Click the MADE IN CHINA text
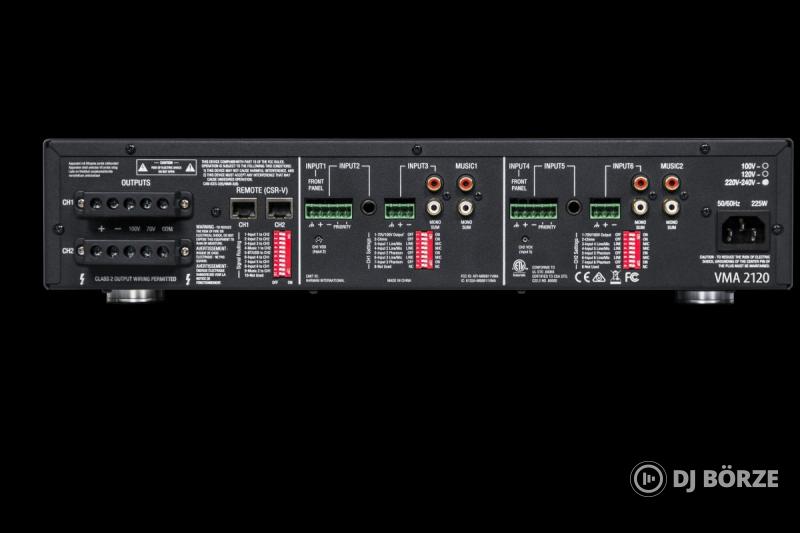This screenshot has width=800, height=533. tap(399, 281)
